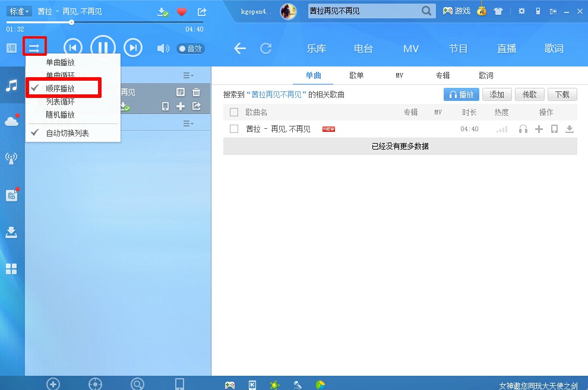588x390 pixels.
Task: Download search result song arrow icon
Action: click(x=570, y=129)
